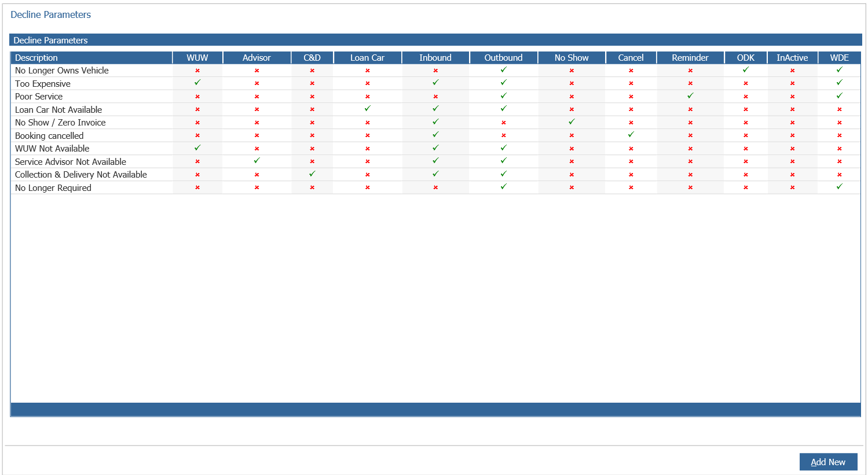Toggle the WDE flag for No Longer Required
The image size is (868, 475).
839,187
